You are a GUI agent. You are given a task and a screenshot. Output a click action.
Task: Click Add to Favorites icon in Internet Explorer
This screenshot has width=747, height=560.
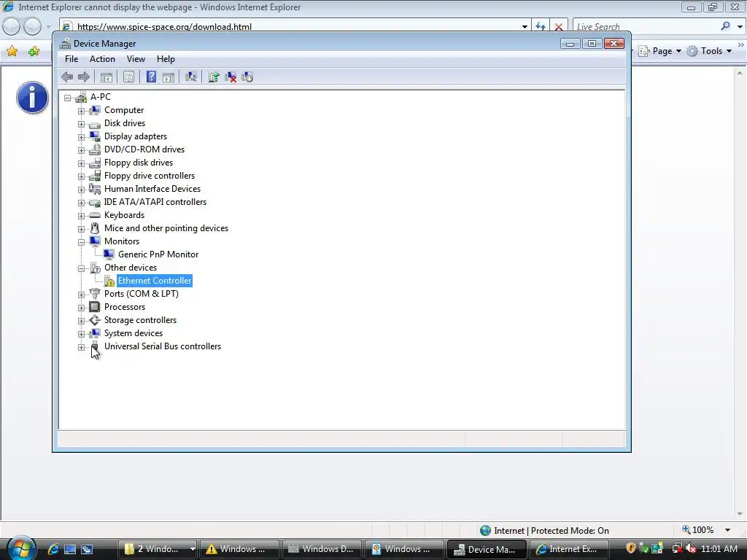pyautogui.click(x=34, y=51)
